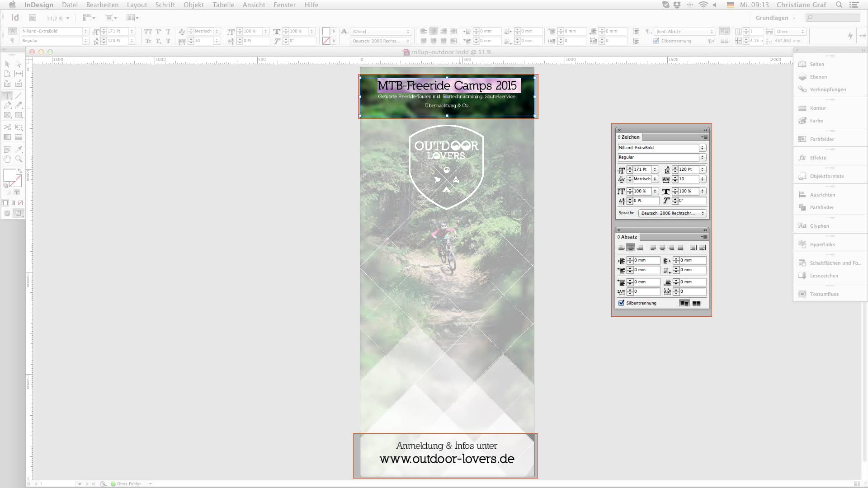Open Niland-ExtraBold font dropdown in Zeichen panel

[x=702, y=148]
